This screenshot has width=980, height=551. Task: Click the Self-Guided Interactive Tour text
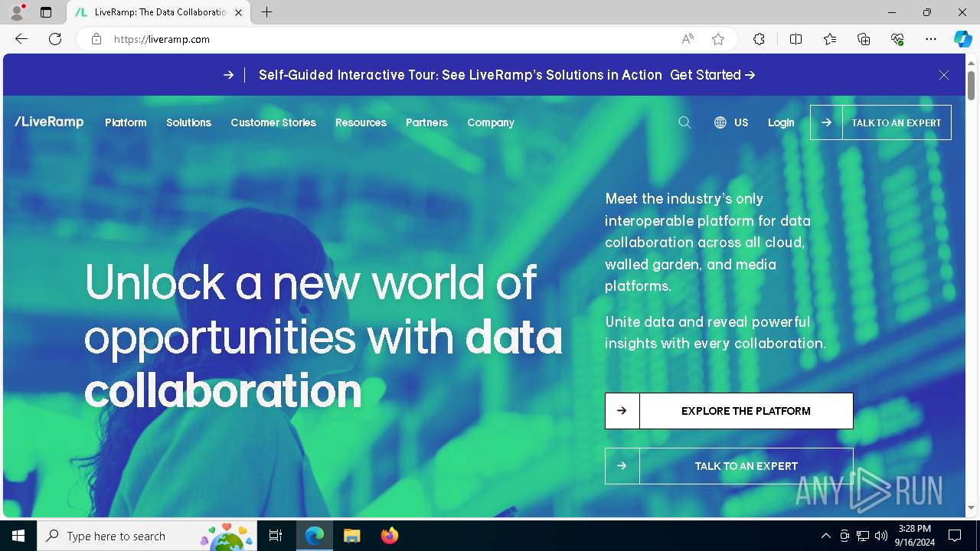(x=460, y=75)
